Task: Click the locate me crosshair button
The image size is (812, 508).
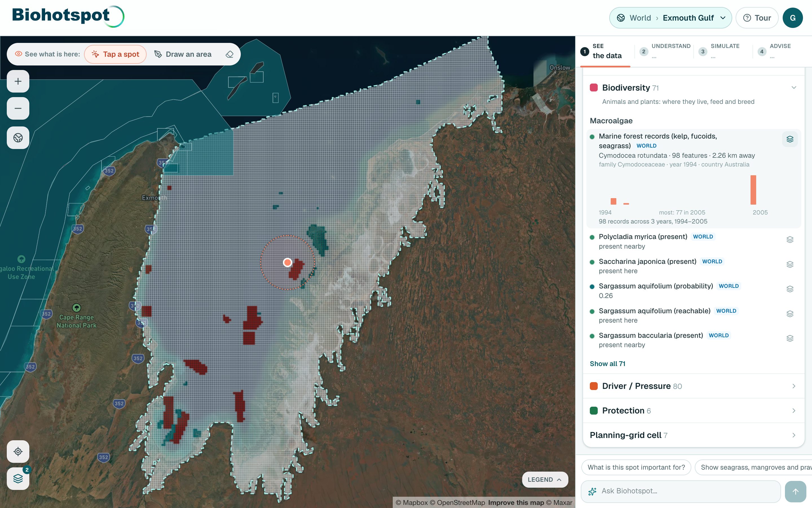Action: [18, 452]
